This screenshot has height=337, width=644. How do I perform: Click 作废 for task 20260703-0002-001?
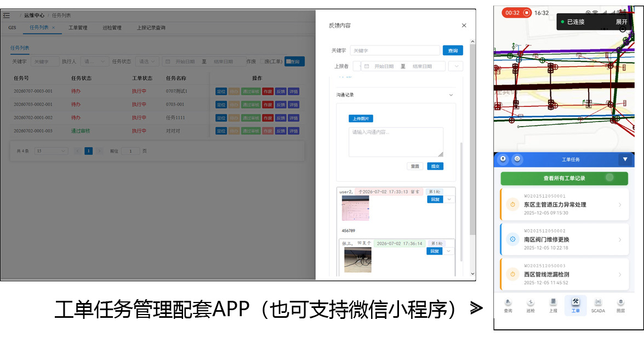click(x=268, y=105)
